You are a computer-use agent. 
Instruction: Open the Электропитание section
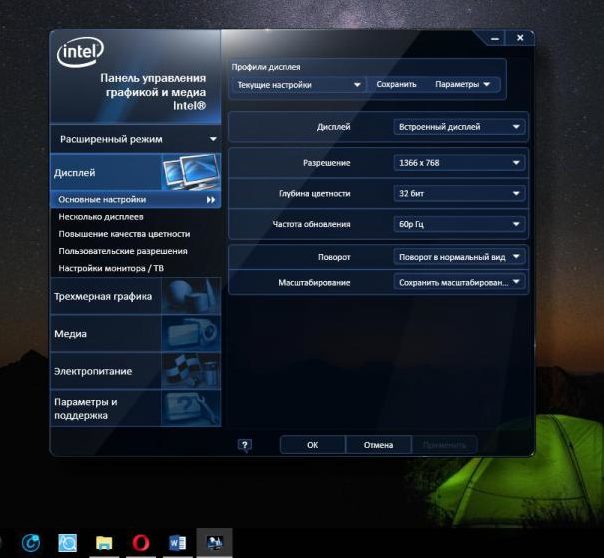pos(136,371)
